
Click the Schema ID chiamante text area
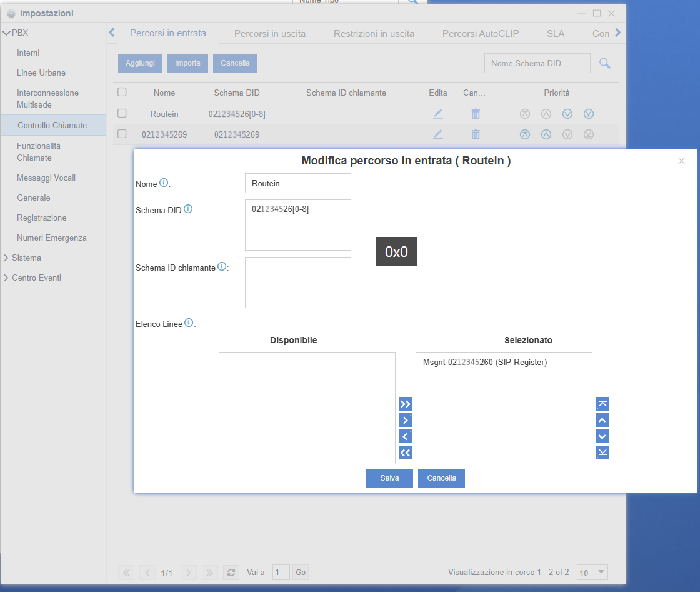coord(297,283)
